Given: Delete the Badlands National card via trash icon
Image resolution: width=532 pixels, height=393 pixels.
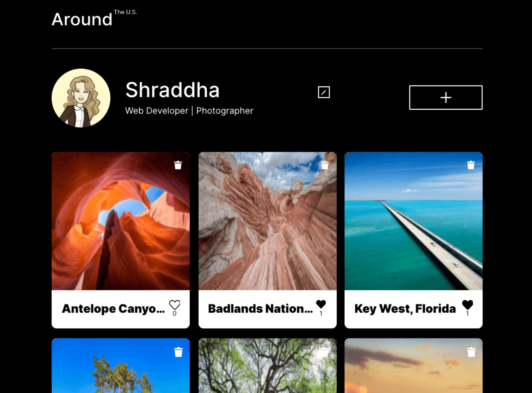Looking at the screenshot, I should coord(325,165).
